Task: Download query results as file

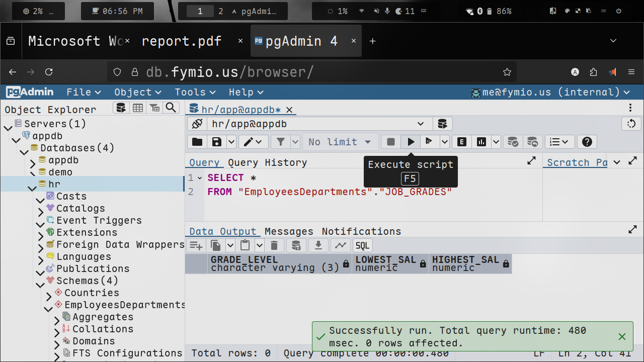Action: 318,245
